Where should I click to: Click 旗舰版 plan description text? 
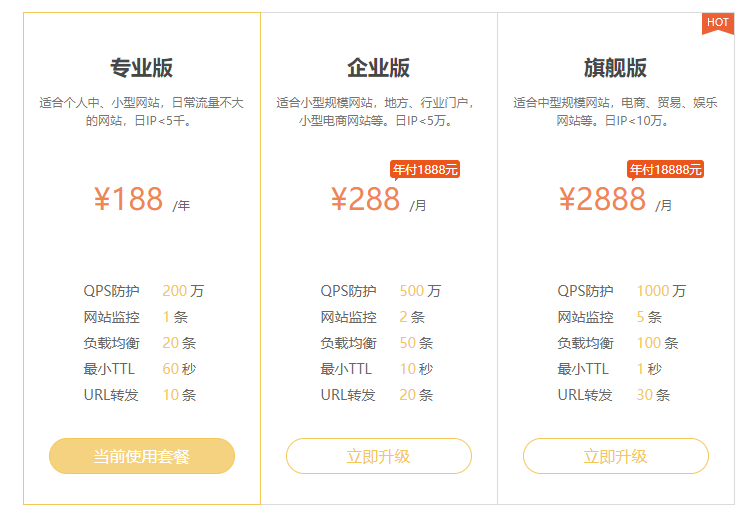coord(616,111)
